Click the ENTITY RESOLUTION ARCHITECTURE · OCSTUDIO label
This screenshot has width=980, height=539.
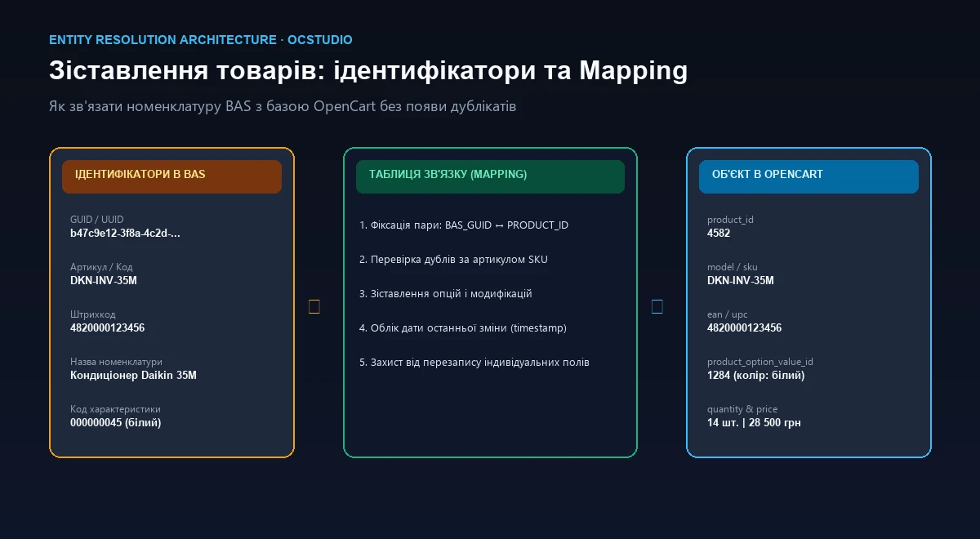[201, 39]
